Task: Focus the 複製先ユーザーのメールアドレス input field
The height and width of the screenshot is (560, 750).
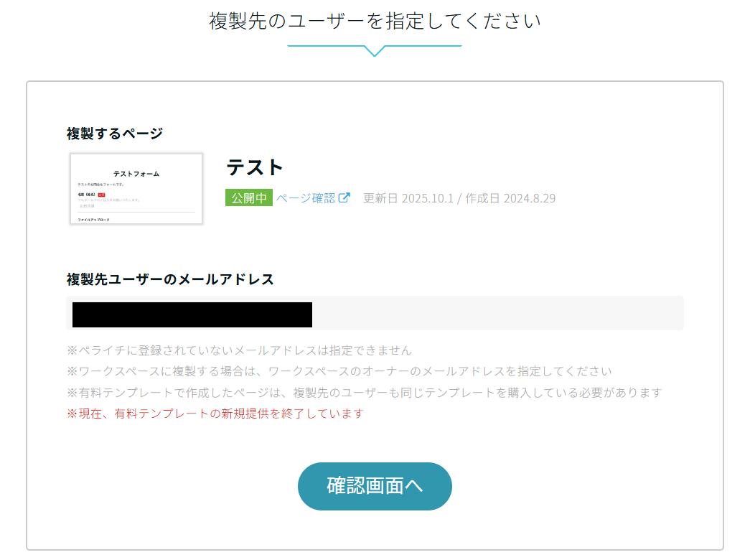Action: click(375, 313)
